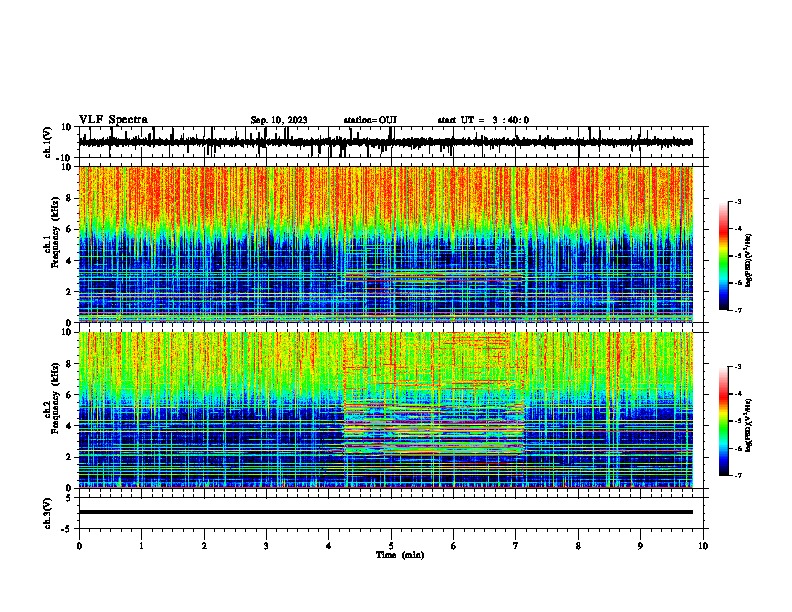Click the 10 tick on Time axis
Image resolution: width=792 pixels, height=612 pixels.
coord(703,546)
